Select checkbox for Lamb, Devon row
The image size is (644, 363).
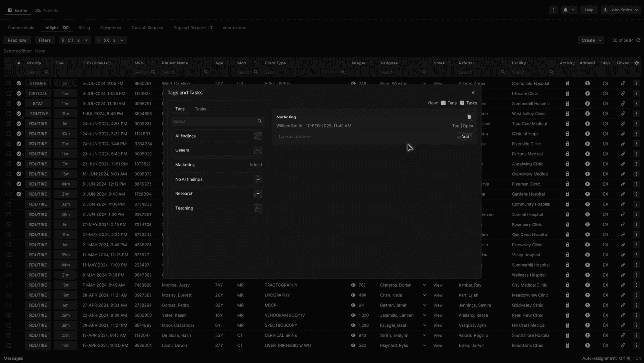pos(9,346)
